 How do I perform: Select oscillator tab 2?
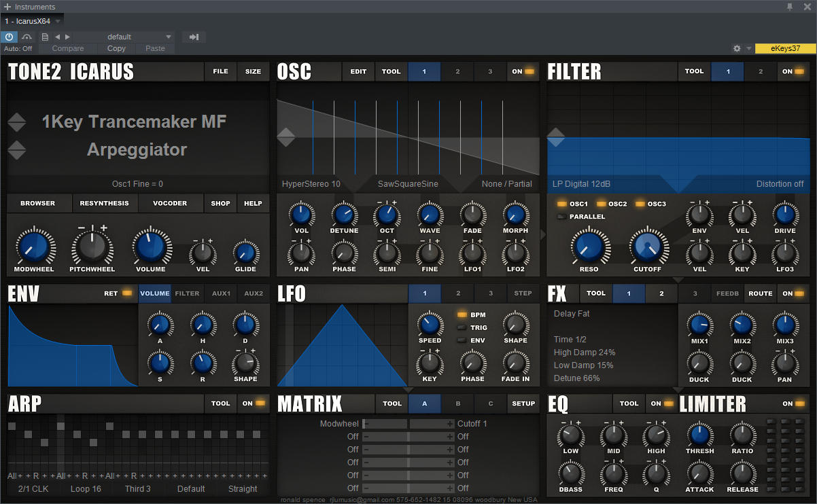coord(457,71)
